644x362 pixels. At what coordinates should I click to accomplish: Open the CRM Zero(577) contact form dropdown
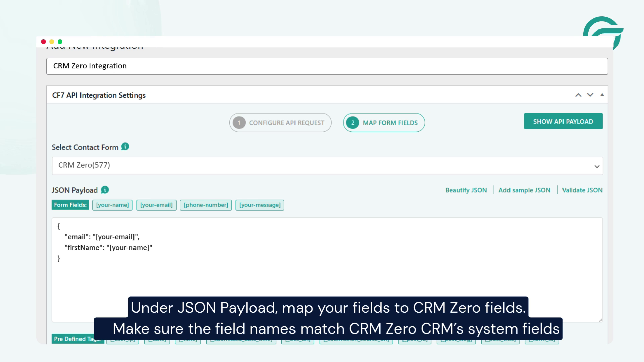tap(327, 166)
